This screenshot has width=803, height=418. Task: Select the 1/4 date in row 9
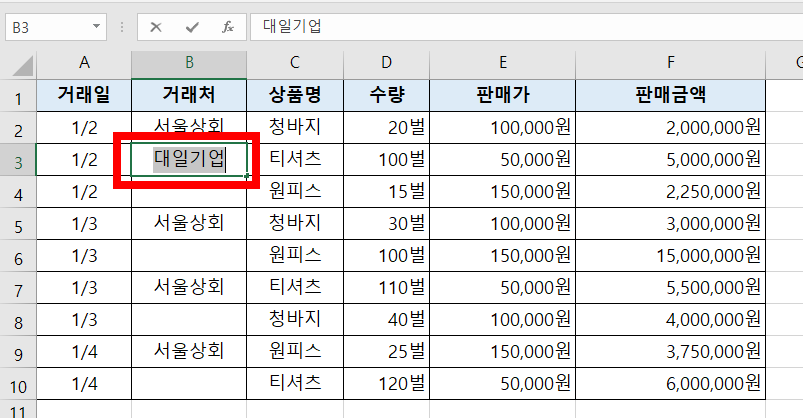click(x=84, y=351)
